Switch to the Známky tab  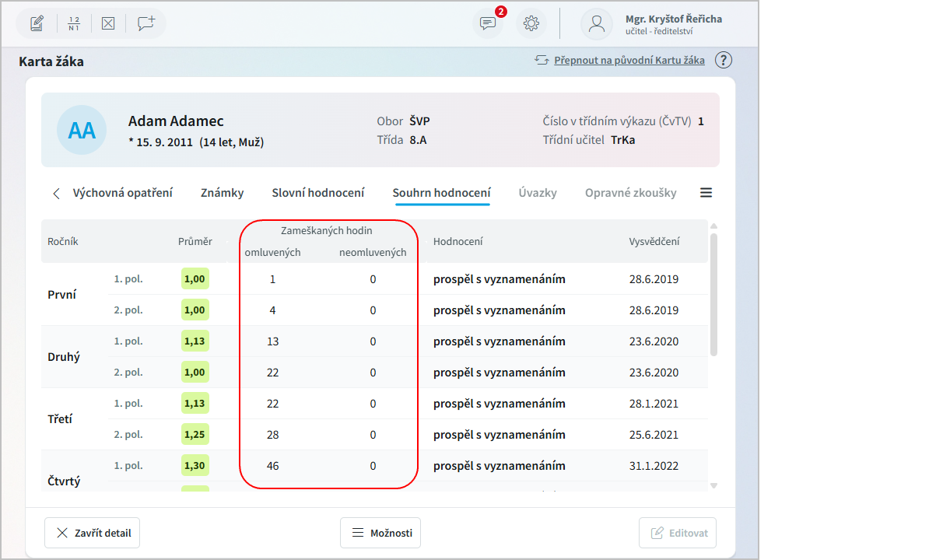(x=222, y=193)
